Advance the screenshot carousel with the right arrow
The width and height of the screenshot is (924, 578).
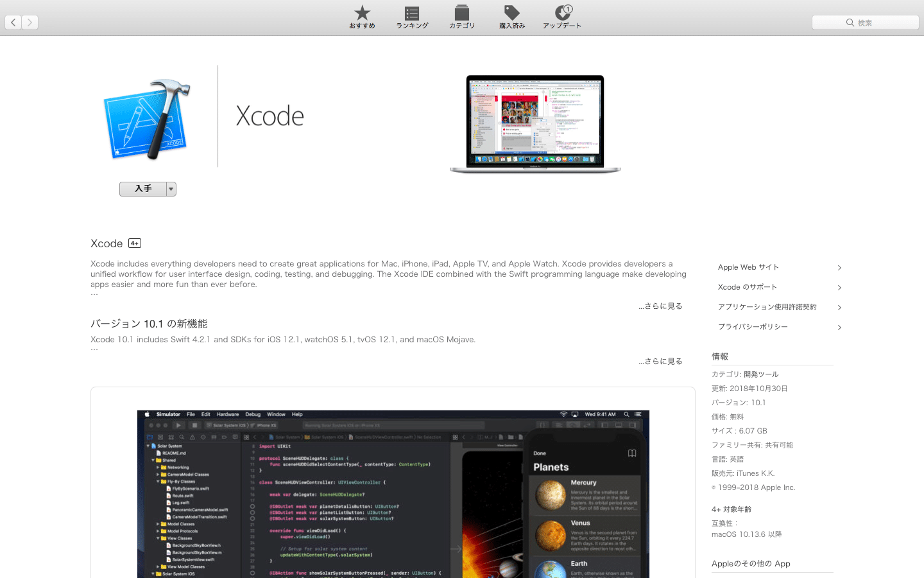click(457, 548)
